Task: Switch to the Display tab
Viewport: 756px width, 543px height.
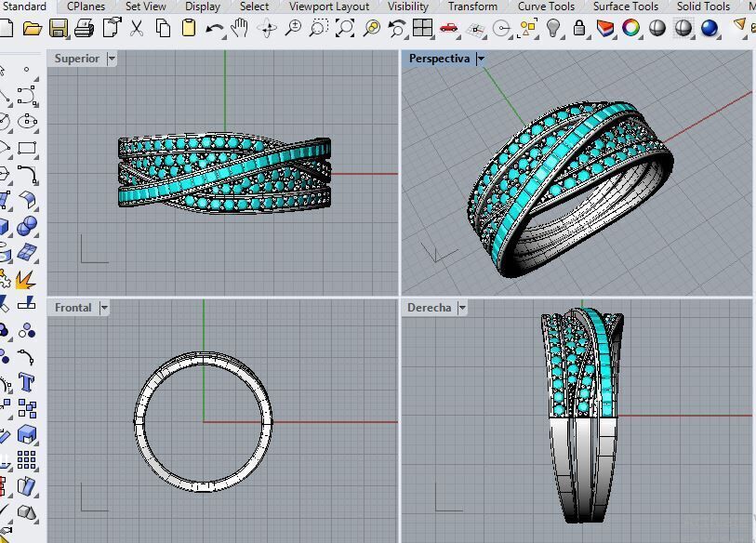Action: [203, 7]
